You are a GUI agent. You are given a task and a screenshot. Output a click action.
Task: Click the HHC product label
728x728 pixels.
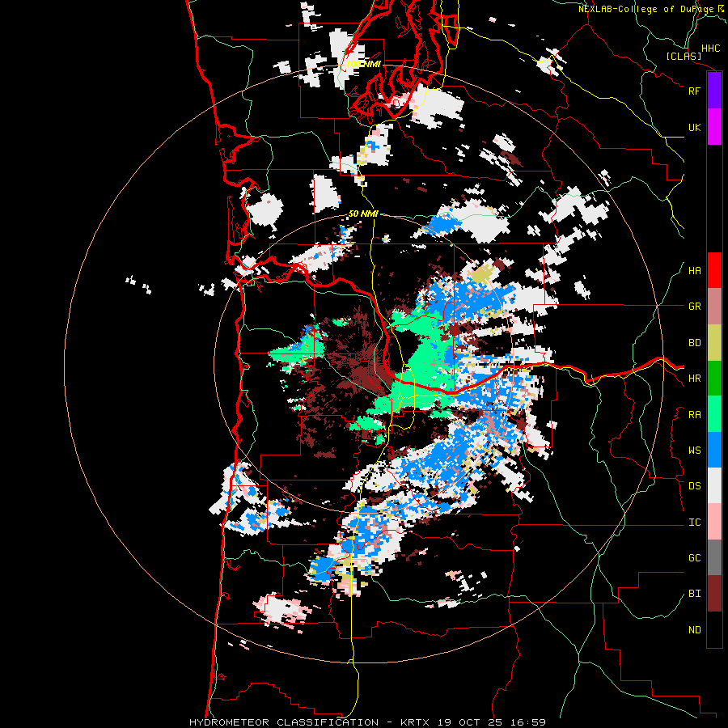coord(710,49)
